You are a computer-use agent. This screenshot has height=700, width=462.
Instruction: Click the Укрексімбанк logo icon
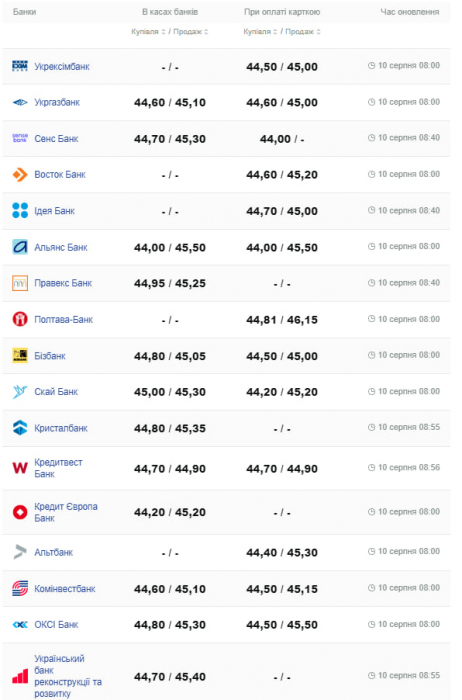tap(20, 66)
